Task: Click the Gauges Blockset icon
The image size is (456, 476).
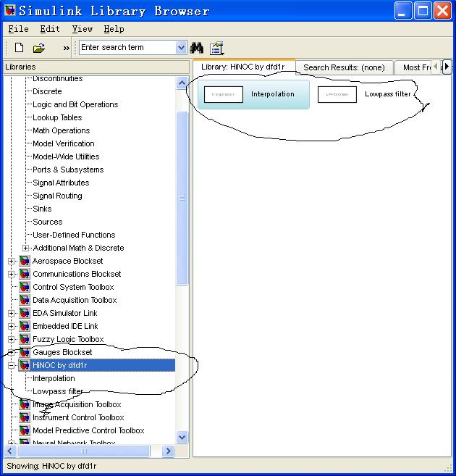Action: pyautogui.click(x=25, y=352)
